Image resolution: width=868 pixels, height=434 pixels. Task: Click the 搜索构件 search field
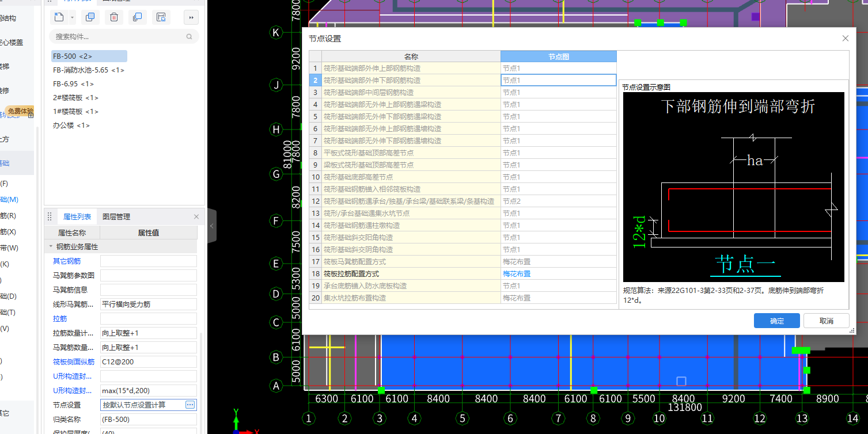click(124, 37)
